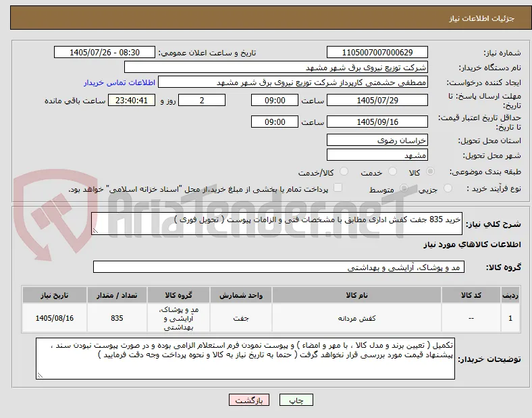Click the table cell مد و پوشاک، آرایشی و بهداشتی
This screenshot has width=532, height=418.
(178, 318)
